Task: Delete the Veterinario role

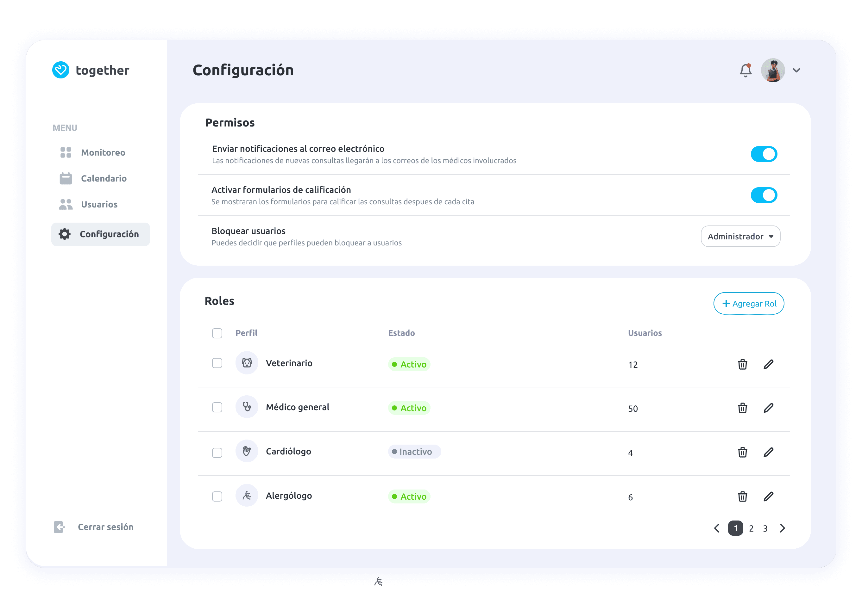Action: pyautogui.click(x=742, y=364)
